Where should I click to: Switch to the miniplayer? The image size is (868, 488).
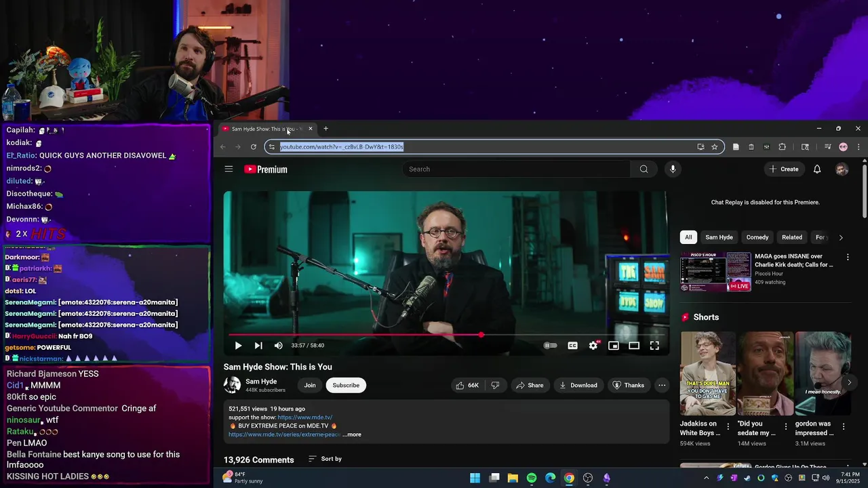click(x=614, y=346)
